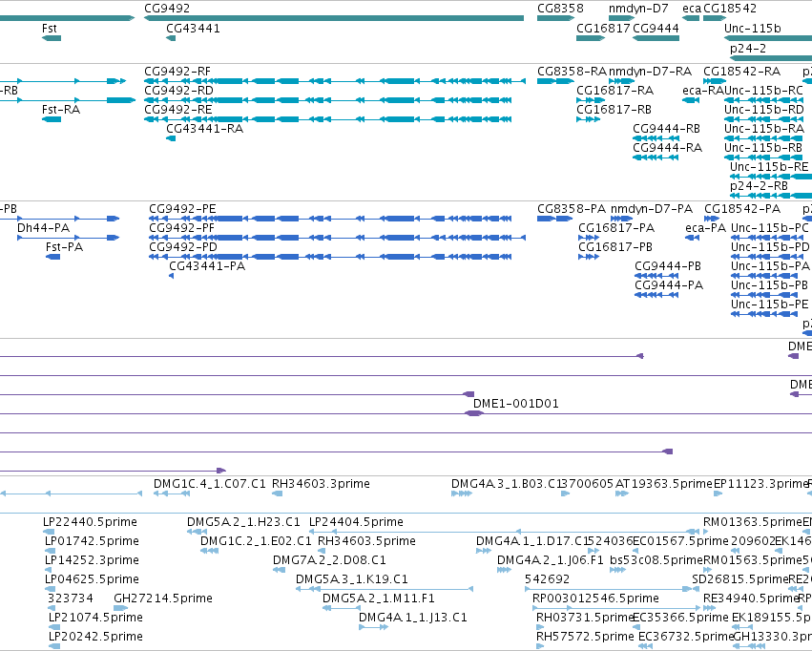
Task: Click EST GH27214.5prime
Action: point(163,598)
